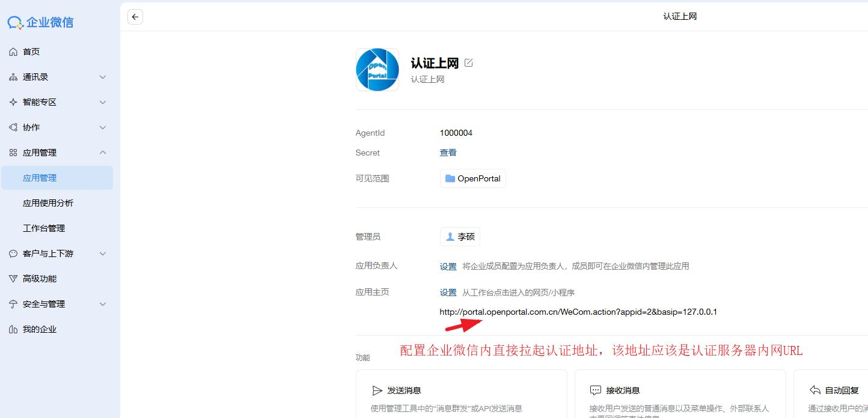Click the person icon beside 李硕
This screenshot has height=418, width=868.
tap(450, 237)
